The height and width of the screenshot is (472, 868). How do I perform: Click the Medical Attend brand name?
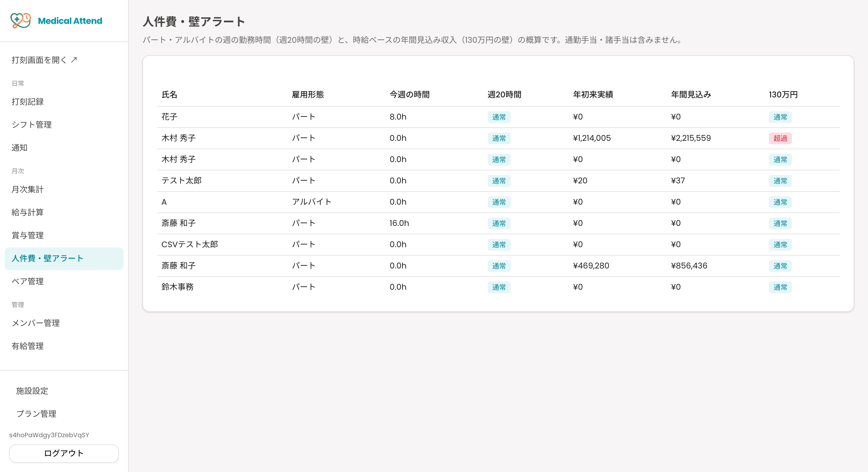(70, 21)
